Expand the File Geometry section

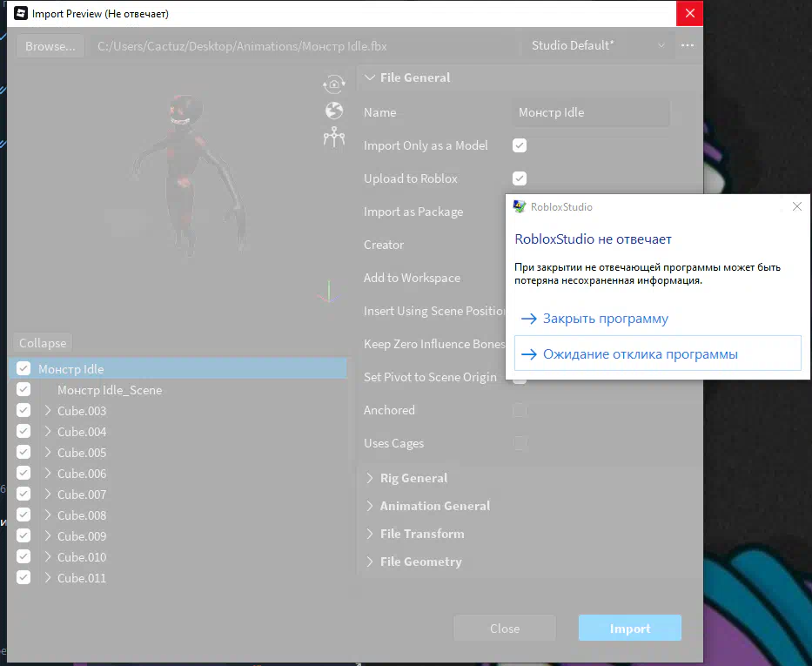tap(369, 562)
